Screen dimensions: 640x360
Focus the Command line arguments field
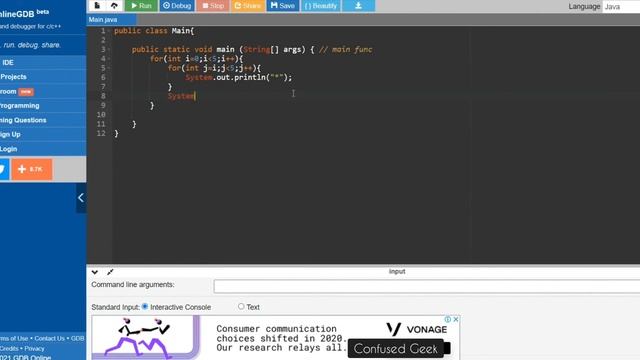coord(427,286)
